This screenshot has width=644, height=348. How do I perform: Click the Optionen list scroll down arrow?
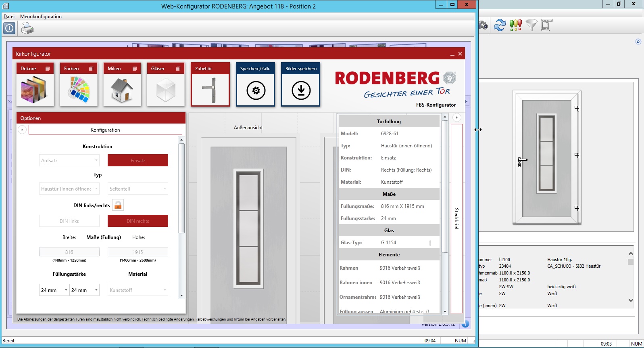[x=181, y=296]
